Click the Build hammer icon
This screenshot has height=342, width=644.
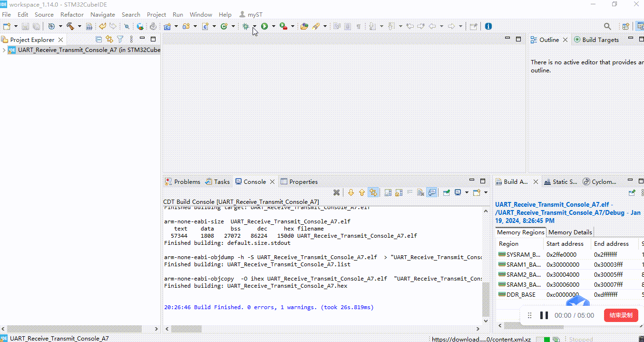coord(70,26)
